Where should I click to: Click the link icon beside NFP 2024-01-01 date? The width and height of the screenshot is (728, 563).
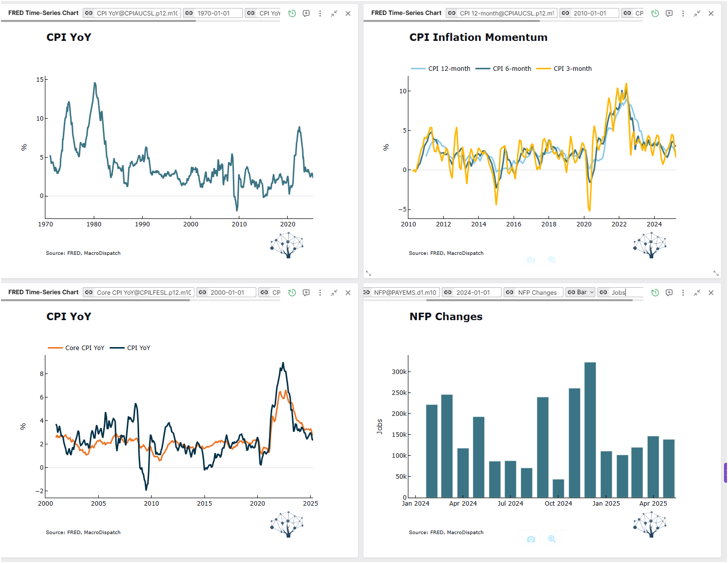click(448, 293)
